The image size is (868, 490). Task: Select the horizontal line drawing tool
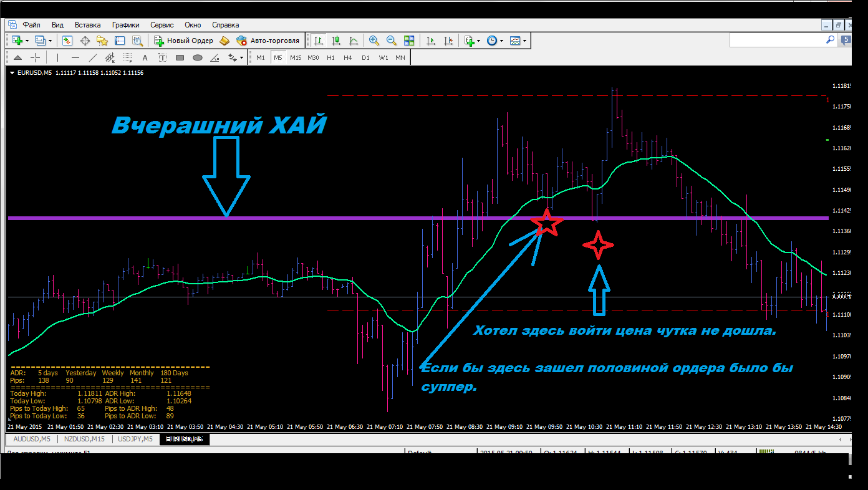pyautogui.click(x=75, y=58)
